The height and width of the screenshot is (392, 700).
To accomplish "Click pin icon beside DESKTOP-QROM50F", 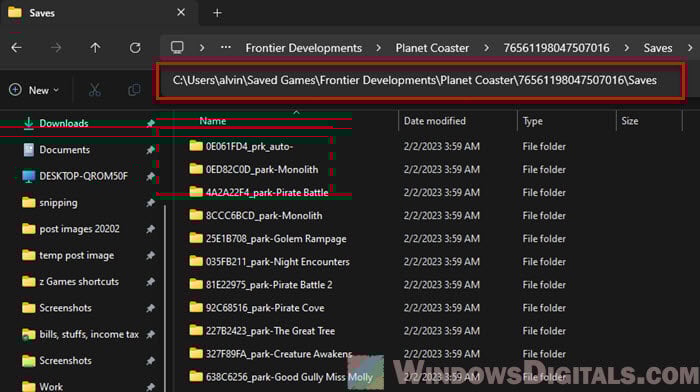I will (x=150, y=176).
